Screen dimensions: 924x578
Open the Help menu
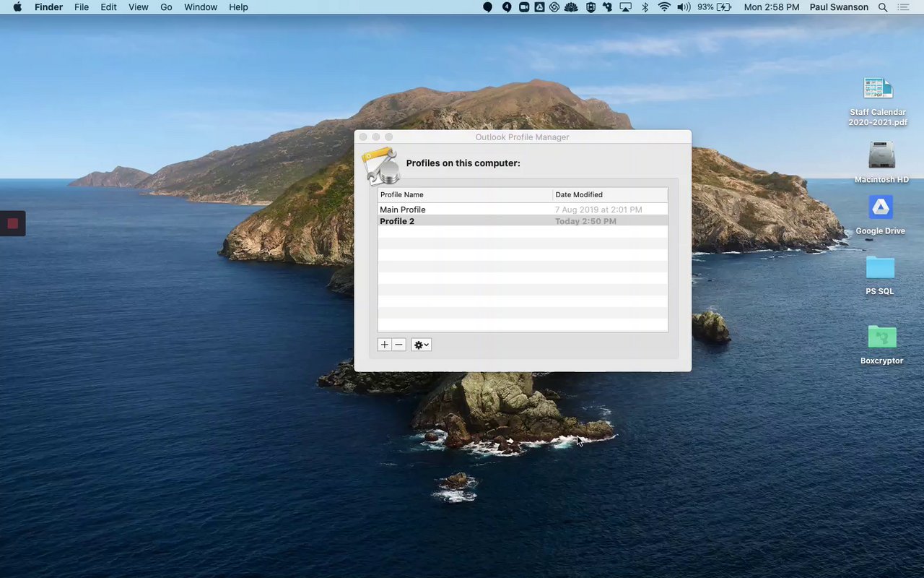coord(238,7)
